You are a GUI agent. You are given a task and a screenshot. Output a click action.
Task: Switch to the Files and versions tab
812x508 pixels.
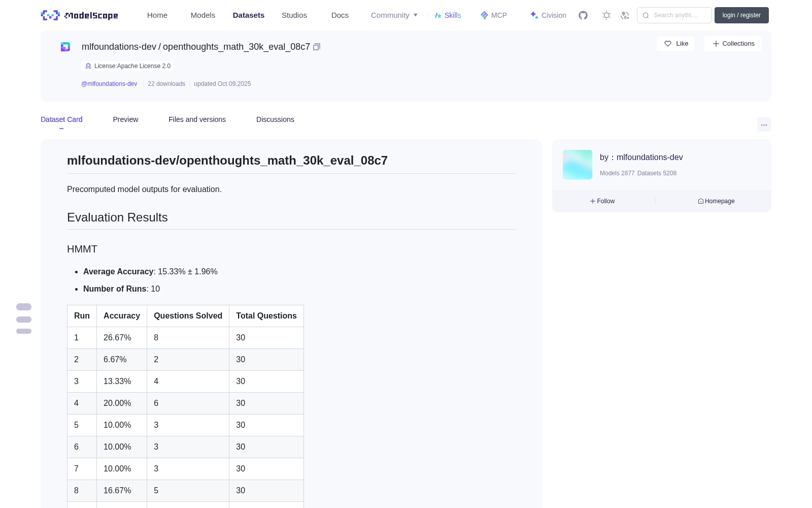tap(197, 119)
